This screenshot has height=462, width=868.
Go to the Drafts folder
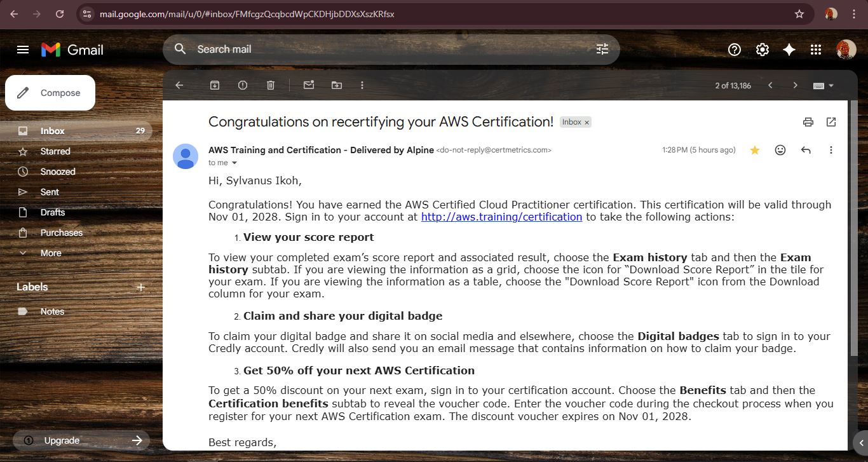(53, 212)
